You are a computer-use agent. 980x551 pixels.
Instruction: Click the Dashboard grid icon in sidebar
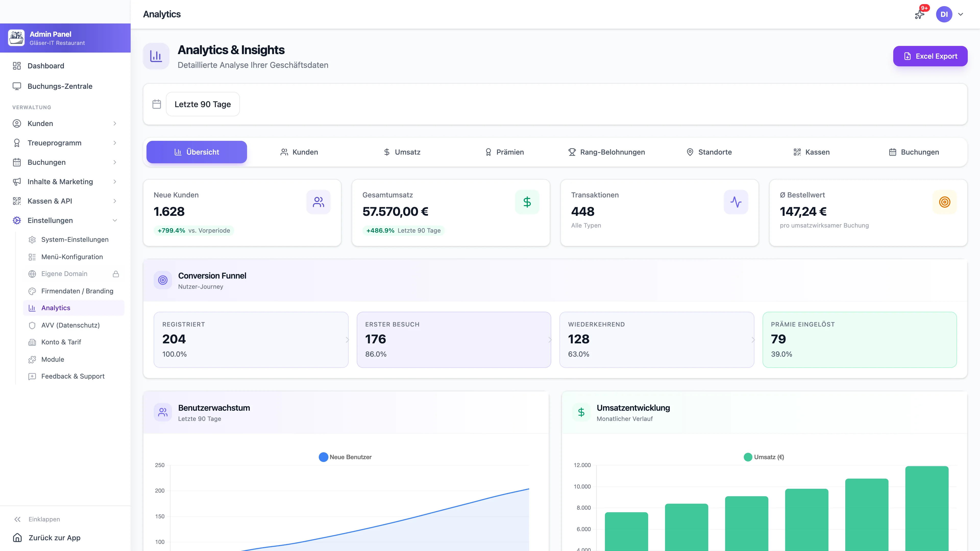(x=17, y=66)
